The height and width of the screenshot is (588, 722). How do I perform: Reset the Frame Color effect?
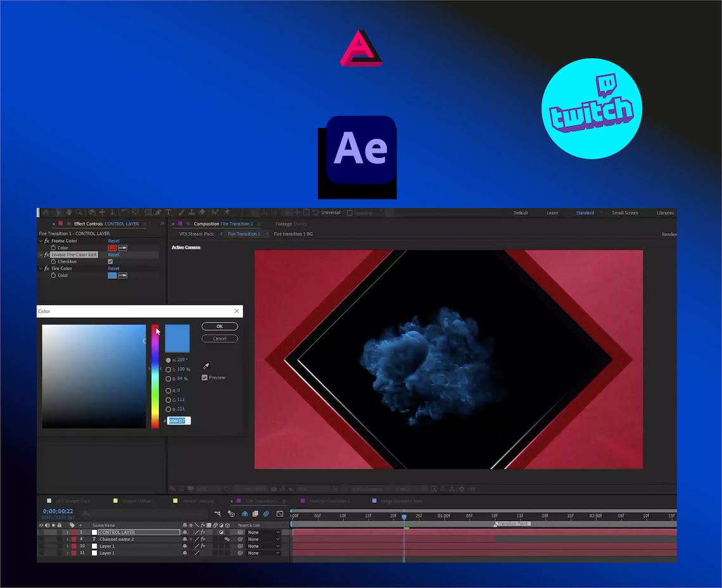click(113, 241)
